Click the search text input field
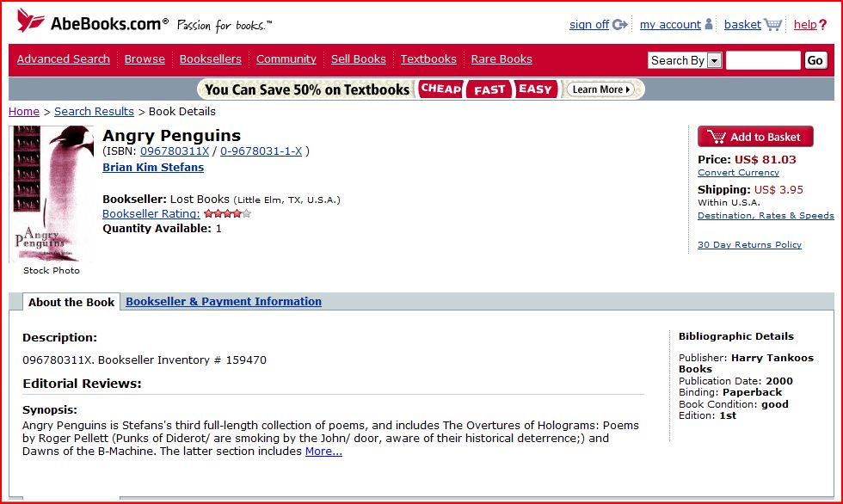The height and width of the screenshot is (504, 843). (762, 60)
